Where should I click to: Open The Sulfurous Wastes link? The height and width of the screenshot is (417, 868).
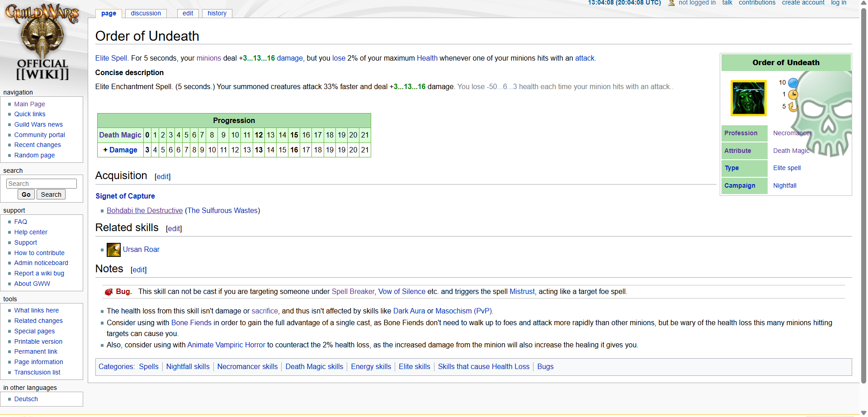[222, 210]
